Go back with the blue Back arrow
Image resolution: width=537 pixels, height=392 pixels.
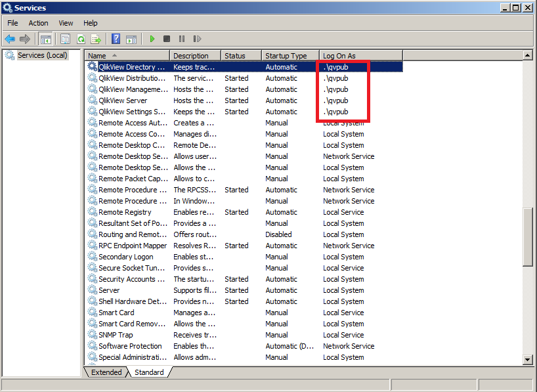click(10, 39)
